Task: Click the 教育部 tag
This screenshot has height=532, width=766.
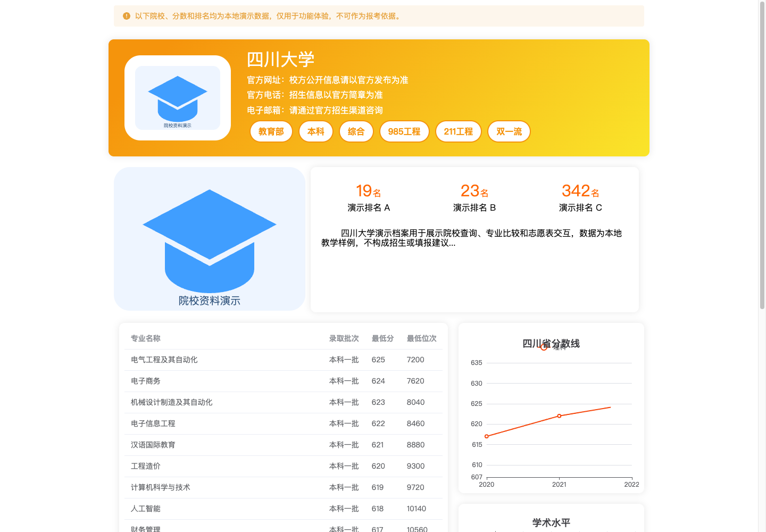Action: tap(271, 131)
